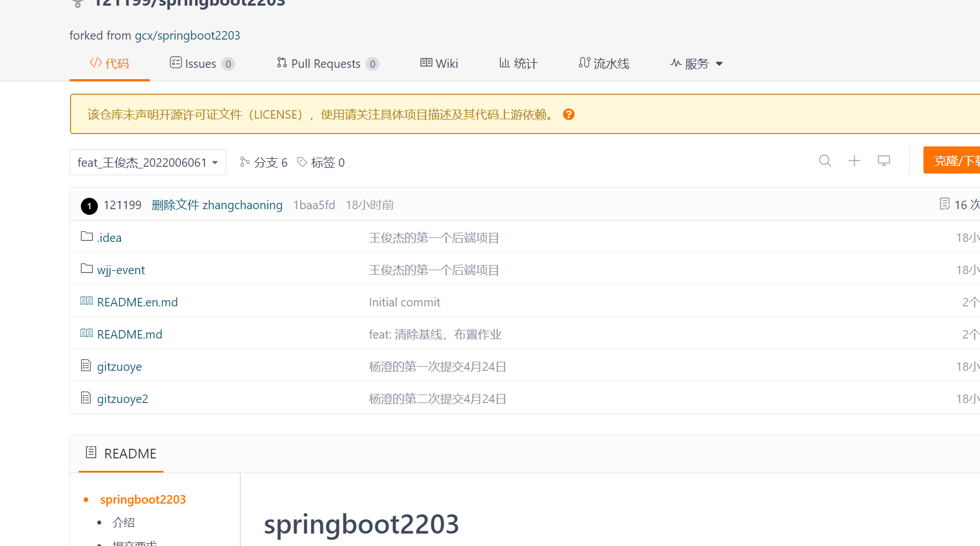Image resolution: width=980 pixels, height=546 pixels.
Task: Open the 代码 (code) tab
Action: point(110,63)
